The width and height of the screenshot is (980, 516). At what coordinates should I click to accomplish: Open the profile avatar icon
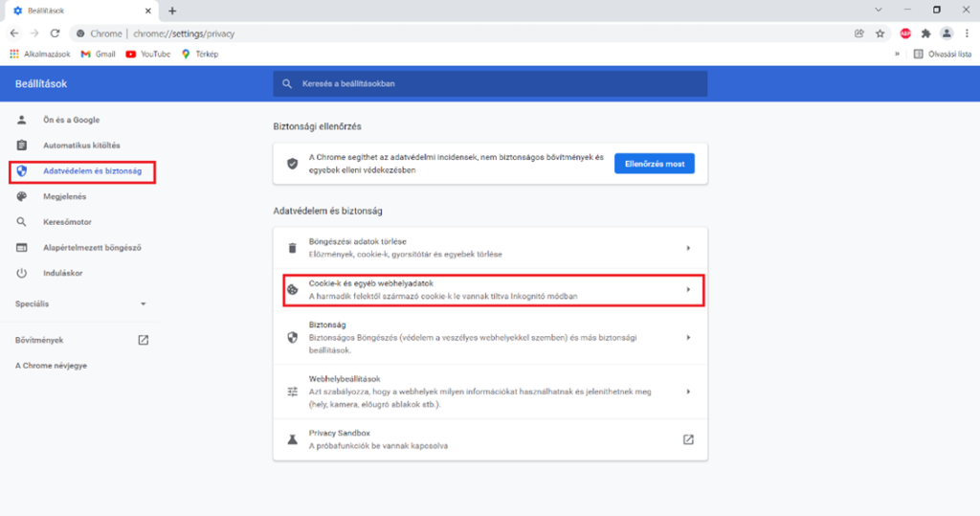(x=947, y=34)
